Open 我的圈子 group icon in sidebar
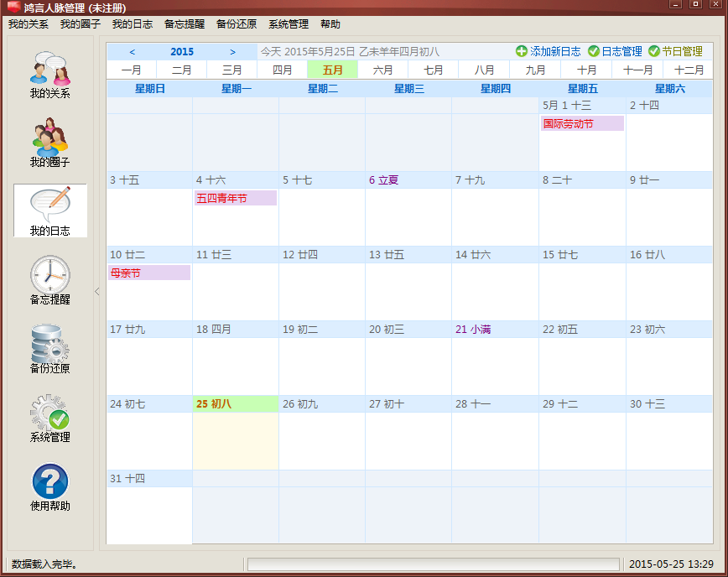The width and height of the screenshot is (728, 577). (x=49, y=138)
